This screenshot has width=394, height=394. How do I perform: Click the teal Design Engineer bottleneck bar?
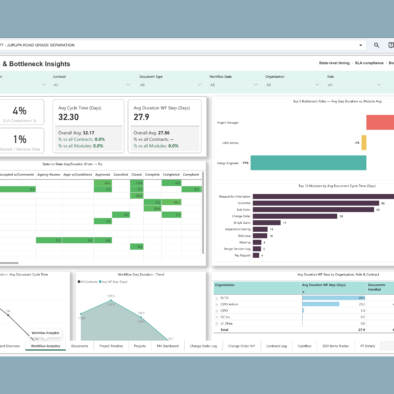pyautogui.click(x=308, y=163)
